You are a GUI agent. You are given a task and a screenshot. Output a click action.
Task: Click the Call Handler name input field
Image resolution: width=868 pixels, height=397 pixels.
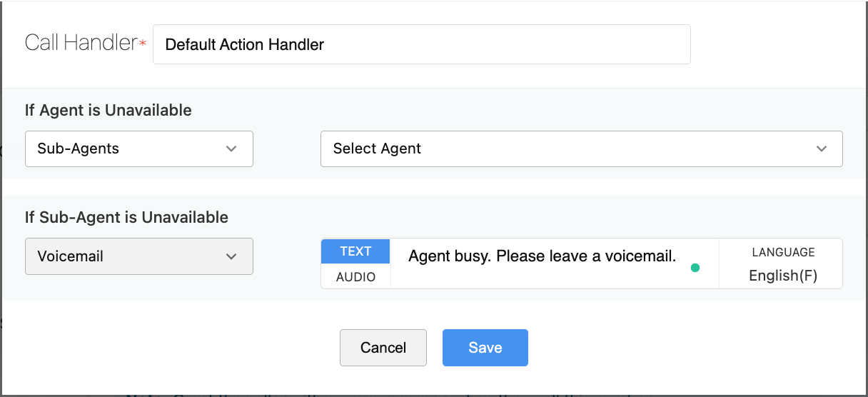coord(421,44)
